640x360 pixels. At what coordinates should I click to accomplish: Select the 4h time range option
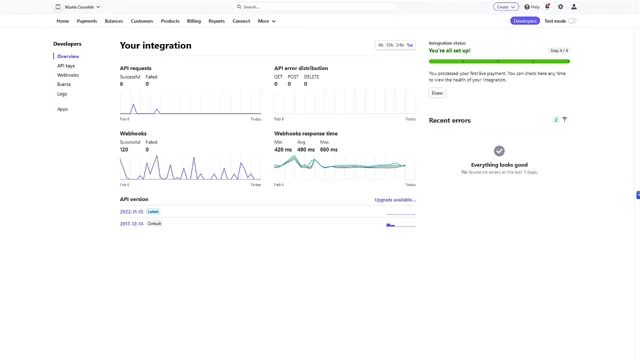point(380,45)
